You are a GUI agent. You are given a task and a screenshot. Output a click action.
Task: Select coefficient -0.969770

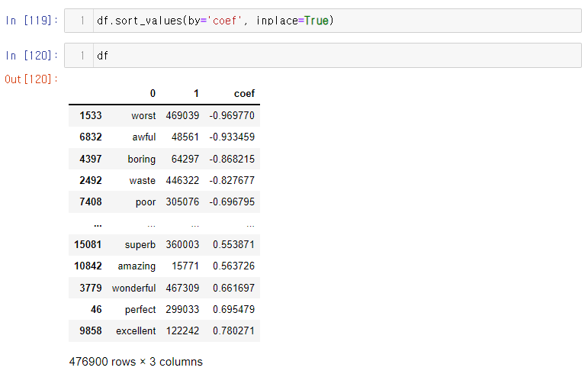[232, 115]
